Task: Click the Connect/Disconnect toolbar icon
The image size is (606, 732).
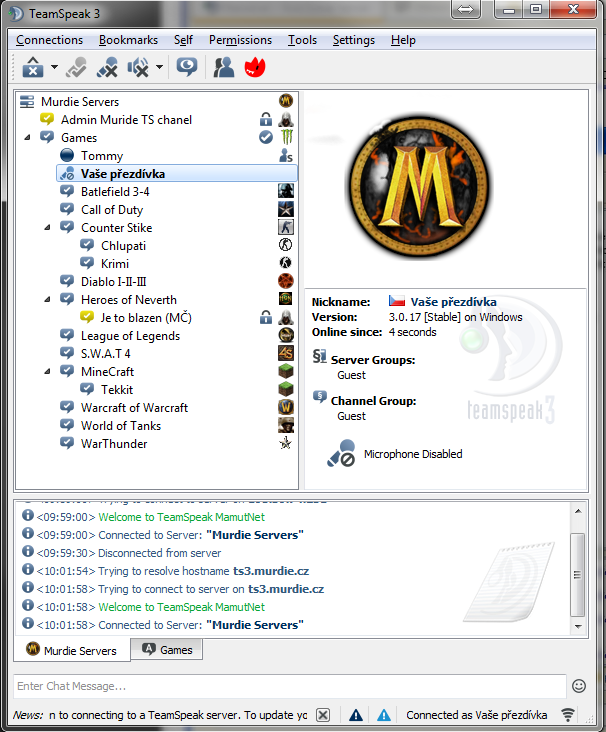Action: 33,67
